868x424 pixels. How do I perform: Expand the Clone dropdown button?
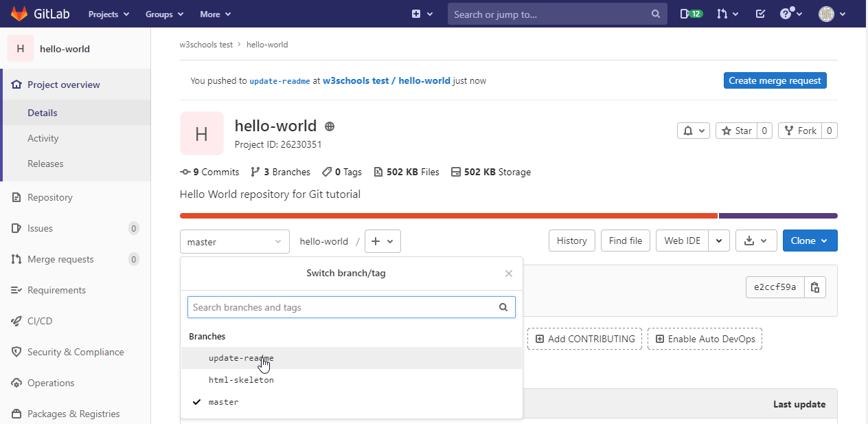point(810,241)
